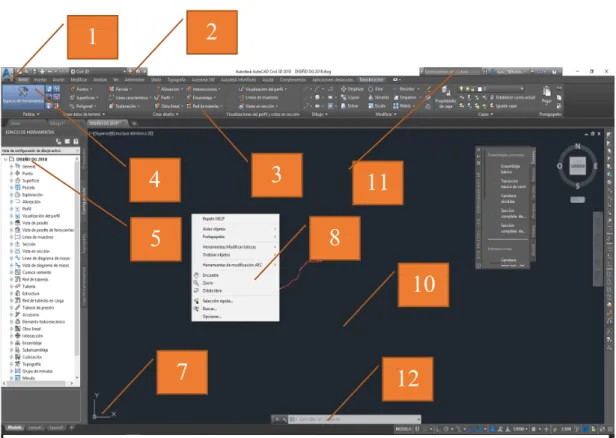
Task: Select the Recortar tool in Modificar panel
Action: [406, 89]
